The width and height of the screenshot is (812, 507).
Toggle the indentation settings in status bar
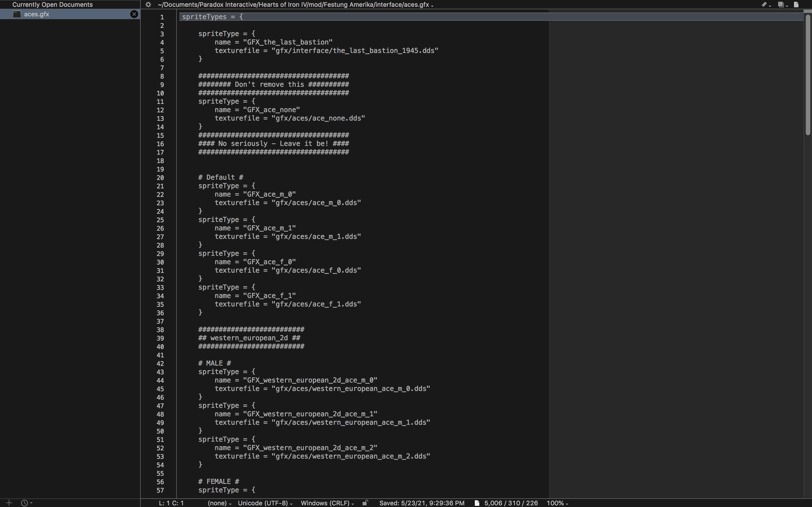[x=217, y=502]
